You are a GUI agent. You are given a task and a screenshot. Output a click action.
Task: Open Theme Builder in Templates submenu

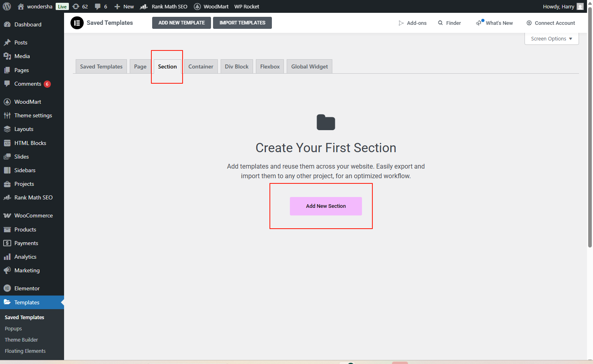pyautogui.click(x=21, y=340)
